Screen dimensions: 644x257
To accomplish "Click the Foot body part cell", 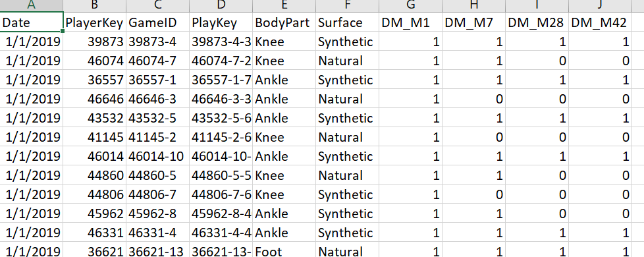I will click(284, 250).
